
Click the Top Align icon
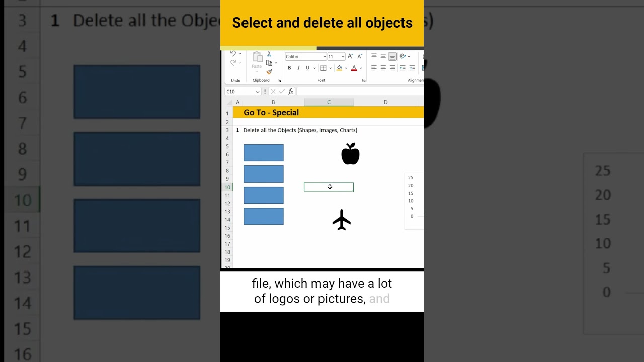[x=374, y=56]
